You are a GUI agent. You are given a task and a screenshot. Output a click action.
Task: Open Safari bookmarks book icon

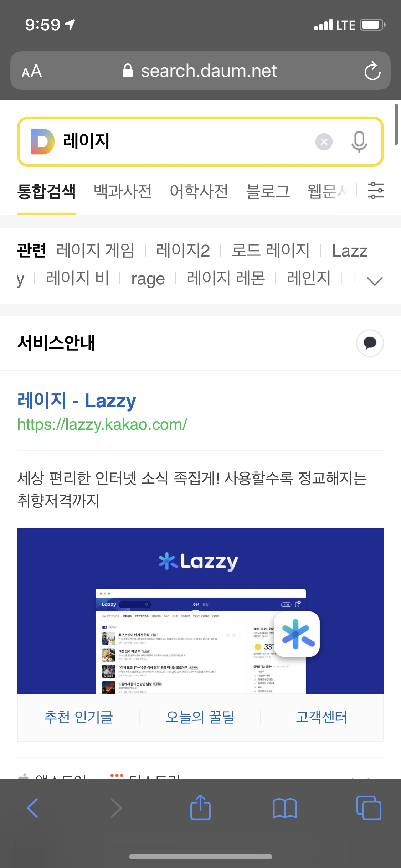pyautogui.click(x=284, y=808)
